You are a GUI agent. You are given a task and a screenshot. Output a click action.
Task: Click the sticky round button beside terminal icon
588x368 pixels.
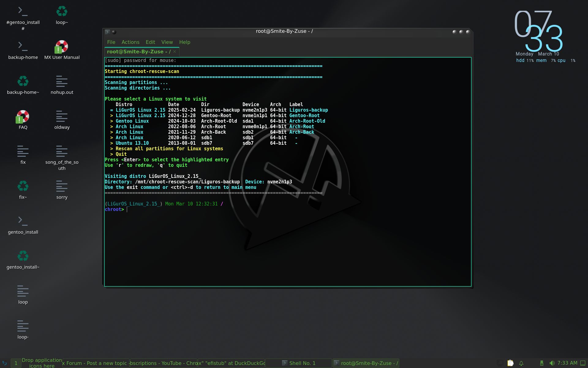[x=114, y=32]
